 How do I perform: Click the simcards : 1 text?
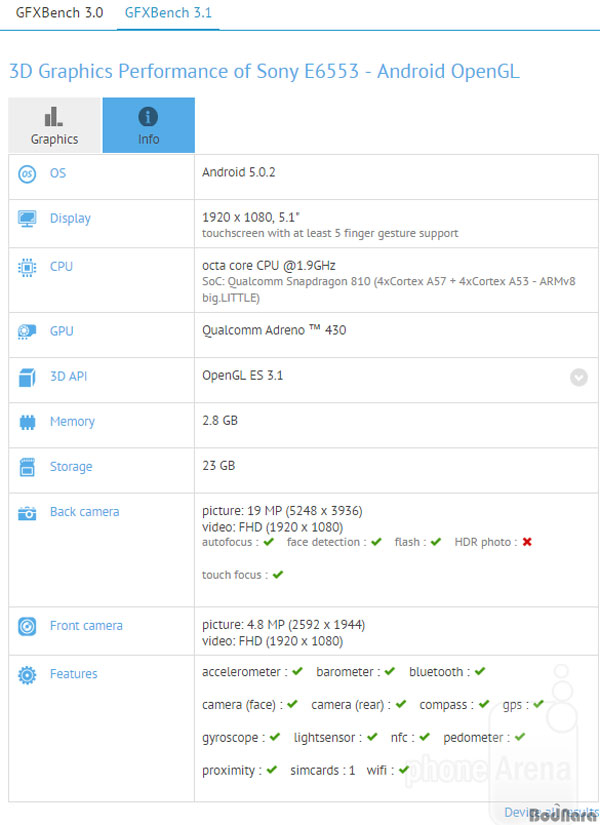pyautogui.click(x=323, y=770)
